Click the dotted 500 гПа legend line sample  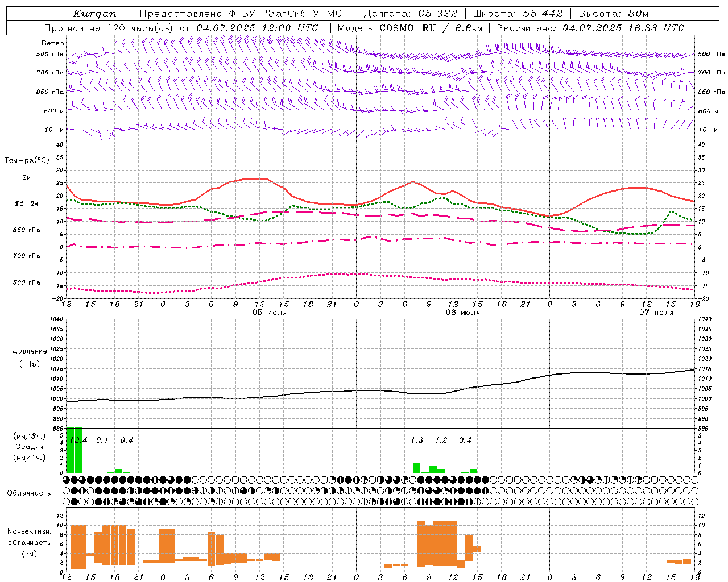point(26,289)
